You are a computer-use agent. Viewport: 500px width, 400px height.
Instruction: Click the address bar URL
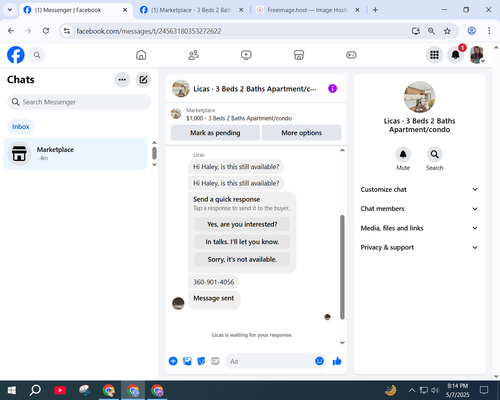pos(149,31)
